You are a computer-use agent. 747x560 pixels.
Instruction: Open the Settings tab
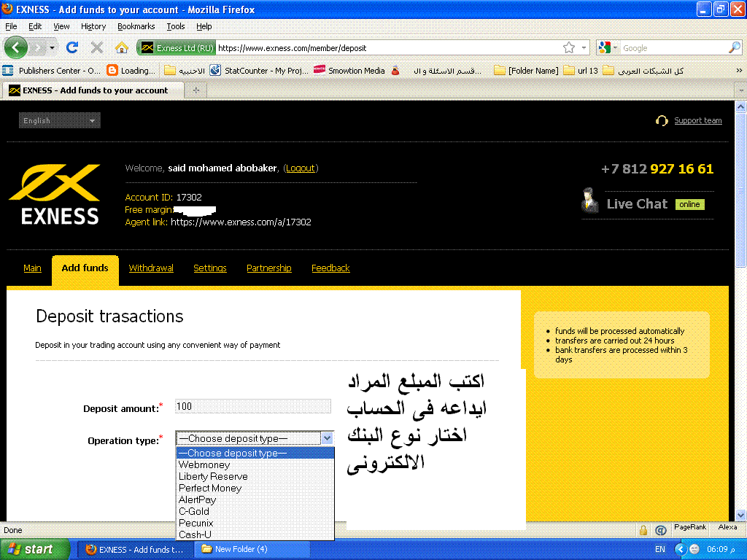pos(210,268)
